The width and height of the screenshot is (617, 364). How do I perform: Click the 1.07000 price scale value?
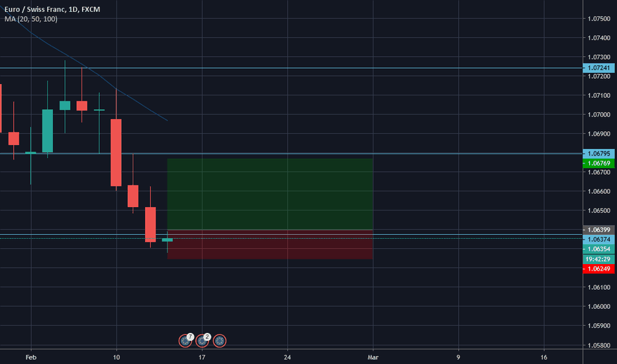(599, 115)
